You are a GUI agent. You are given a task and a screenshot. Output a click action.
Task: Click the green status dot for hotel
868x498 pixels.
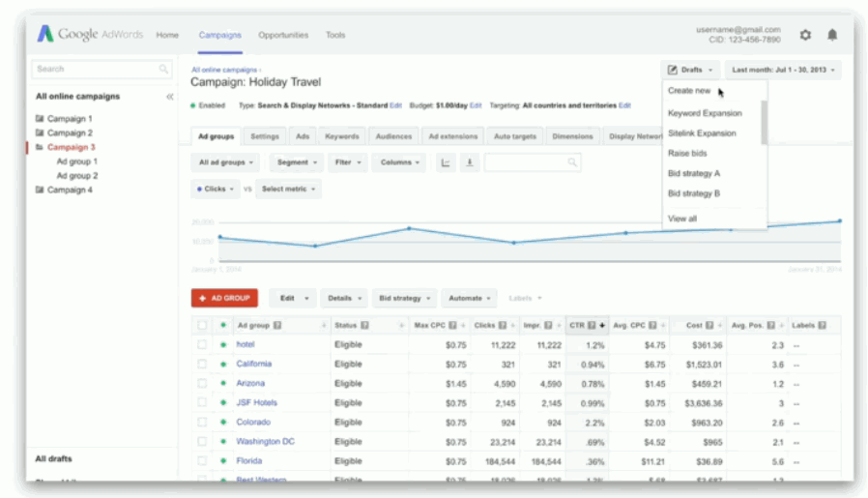coord(223,344)
